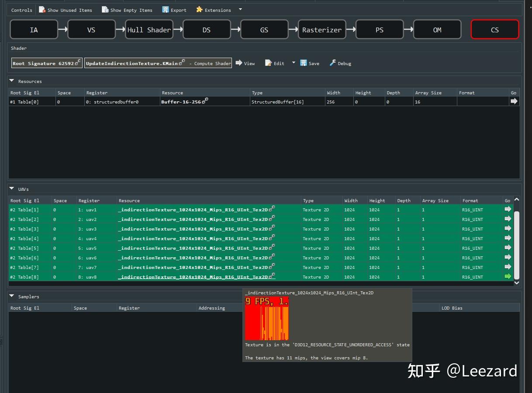Click the Go arrow for uav1 row
Image resolution: width=532 pixels, height=393 pixels.
click(x=508, y=209)
